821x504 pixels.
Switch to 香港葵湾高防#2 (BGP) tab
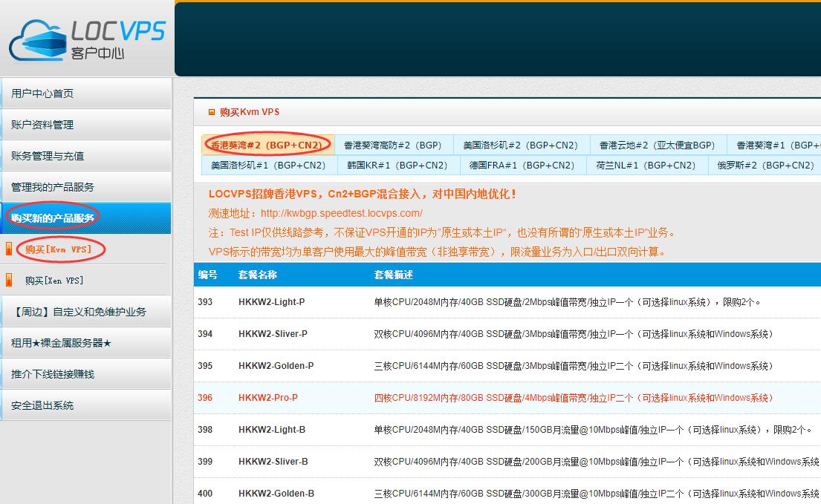[393, 145]
